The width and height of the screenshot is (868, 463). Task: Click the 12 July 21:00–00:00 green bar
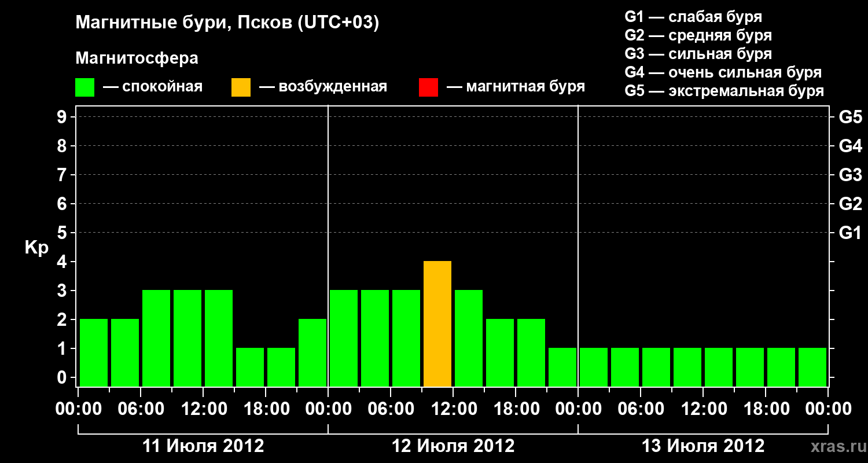(x=562, y=368)
